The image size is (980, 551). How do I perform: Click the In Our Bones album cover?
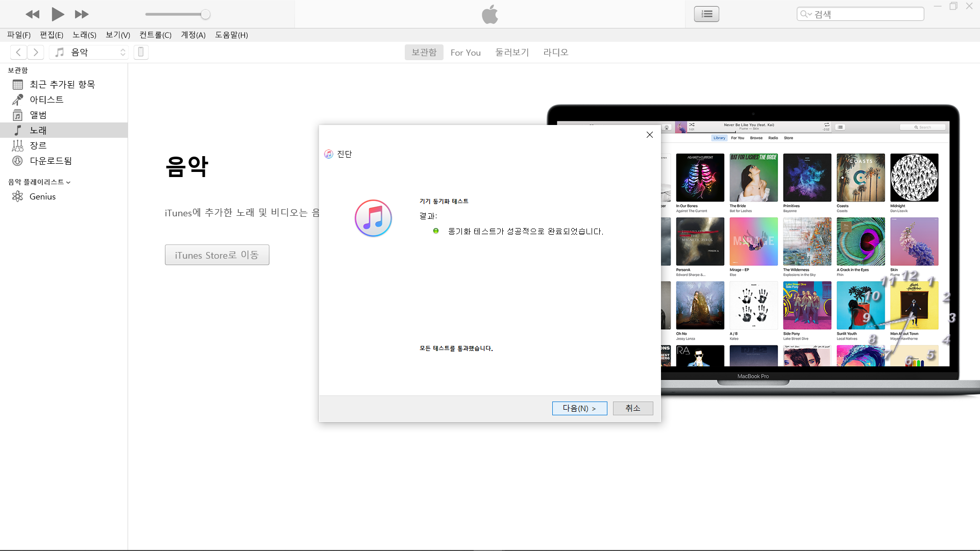[x=700, y=178]
